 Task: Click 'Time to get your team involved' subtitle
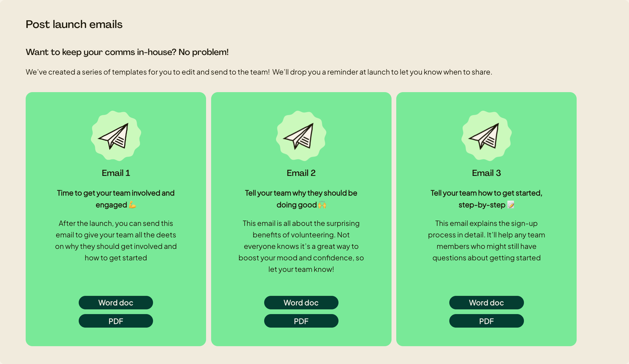[116, 199]
